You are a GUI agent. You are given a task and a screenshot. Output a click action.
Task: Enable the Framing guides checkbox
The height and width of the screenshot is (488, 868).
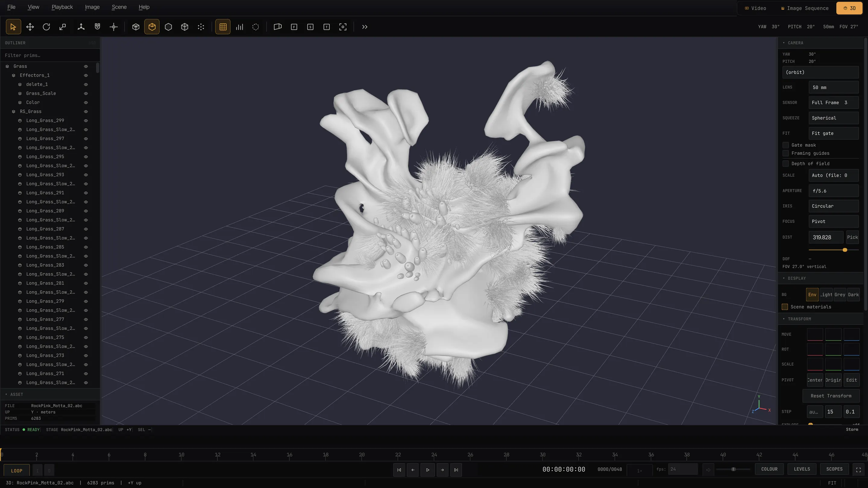coord(786,153)
